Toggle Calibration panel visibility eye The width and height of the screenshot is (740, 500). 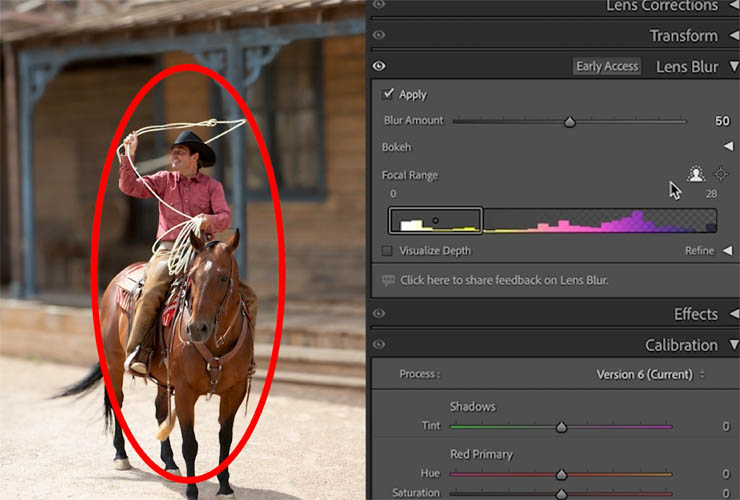click(378, 345)
